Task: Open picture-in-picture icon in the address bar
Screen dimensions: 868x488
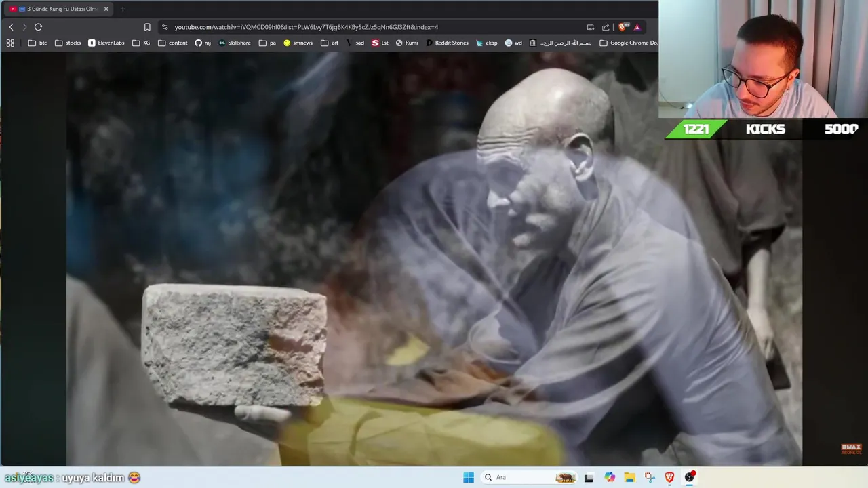Action: tap(590, 27)
